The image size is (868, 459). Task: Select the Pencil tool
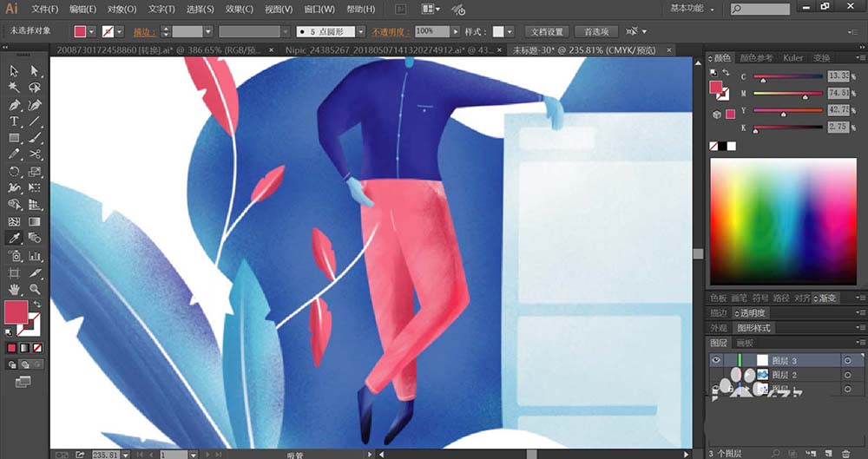point(15,154)
